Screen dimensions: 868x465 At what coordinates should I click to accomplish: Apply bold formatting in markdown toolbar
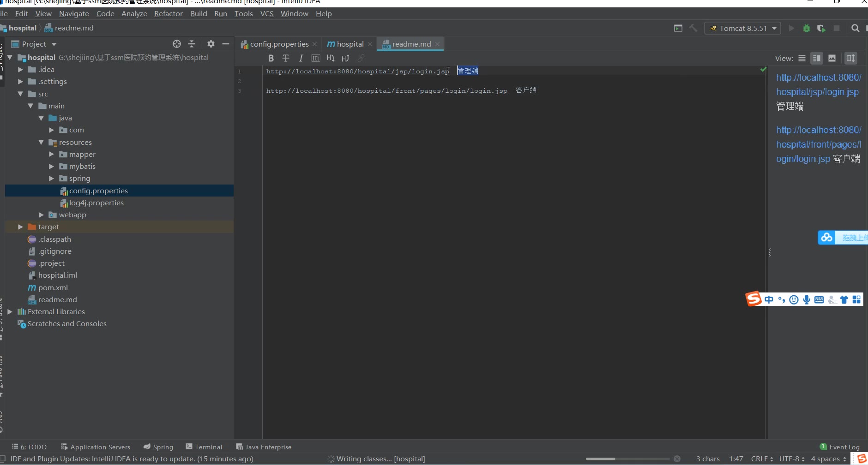tap(271, 58)
